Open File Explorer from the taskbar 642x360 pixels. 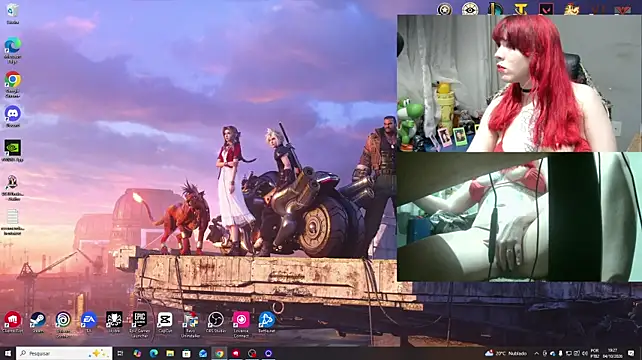point(170,353)
